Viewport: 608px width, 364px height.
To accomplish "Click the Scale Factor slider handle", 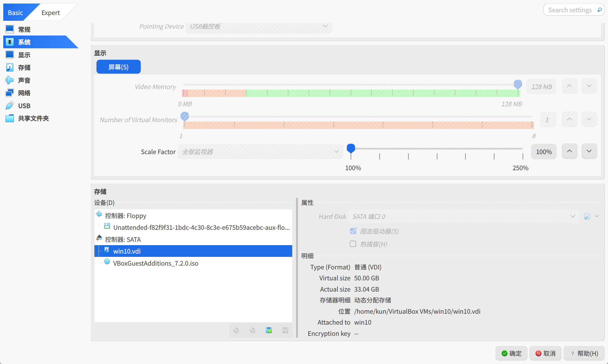I will click(351, 148).
